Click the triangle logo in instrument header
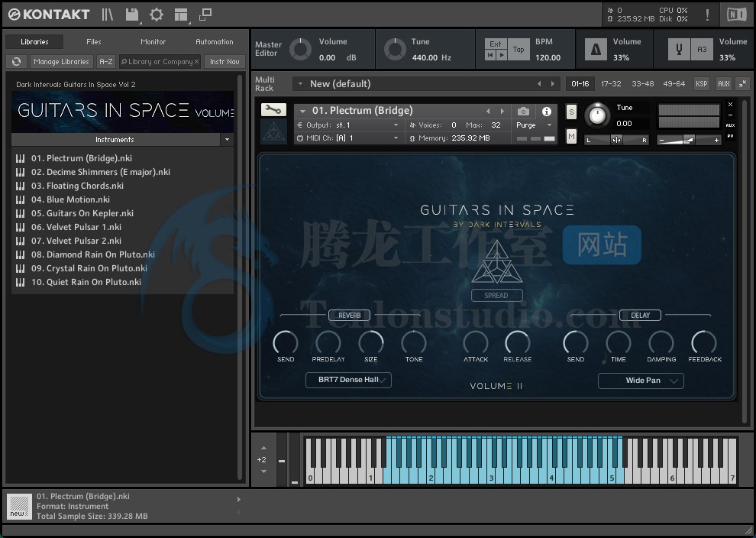756x538 pixels. click(x=274, y=131)
